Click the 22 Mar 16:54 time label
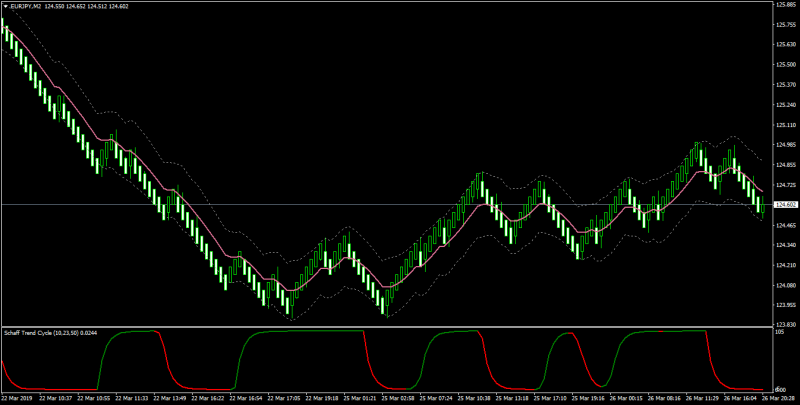800x405 pixels. coord(247,397)
